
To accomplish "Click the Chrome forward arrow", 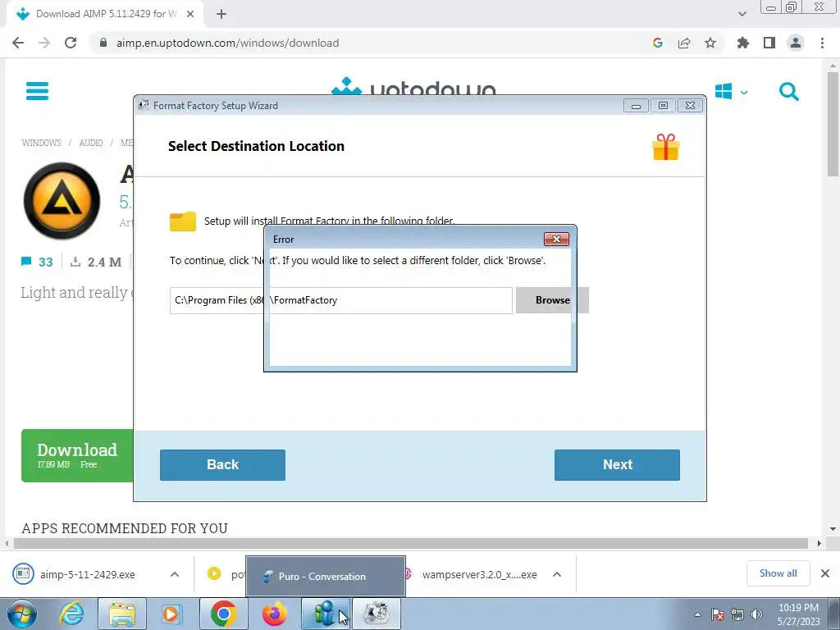I will [x=44, y=43].
